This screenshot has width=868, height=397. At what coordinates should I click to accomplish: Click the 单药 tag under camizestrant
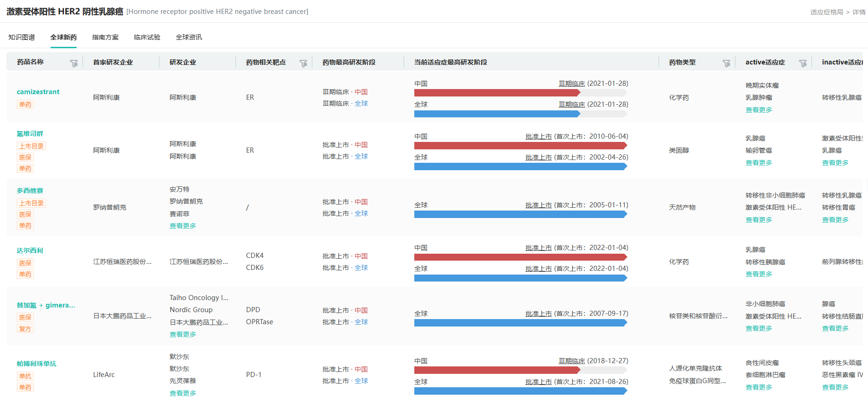click(25, 104)
